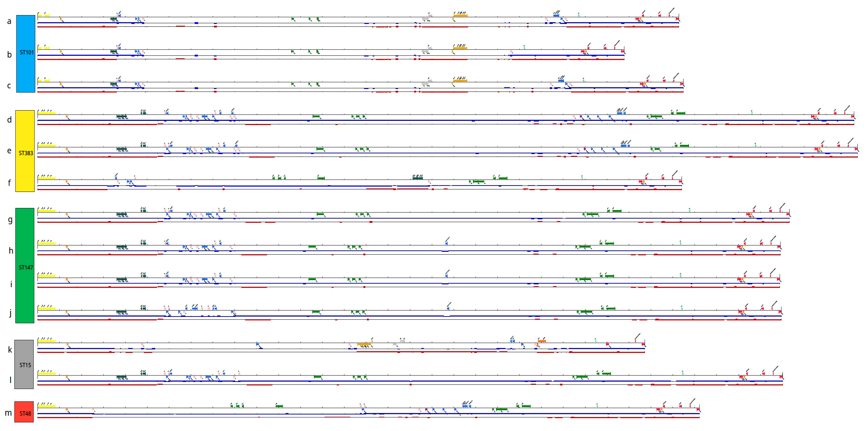The width and height of the screenshot is (868, 431).
Task: Click the yellow ST383 group block
Action: point(25,151)
